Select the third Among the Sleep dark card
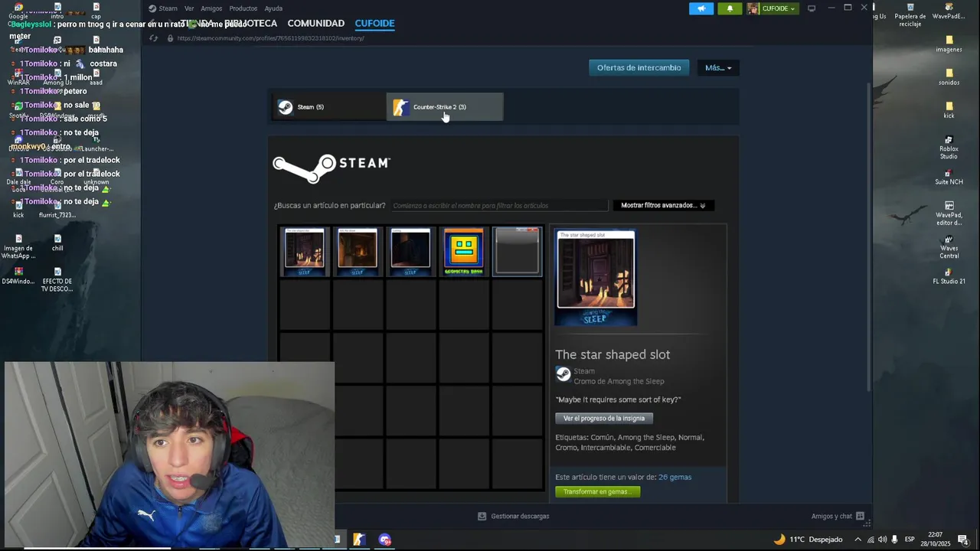Viewport: 980px width, 551px height. pyautogui.click(x=410, y=251)
